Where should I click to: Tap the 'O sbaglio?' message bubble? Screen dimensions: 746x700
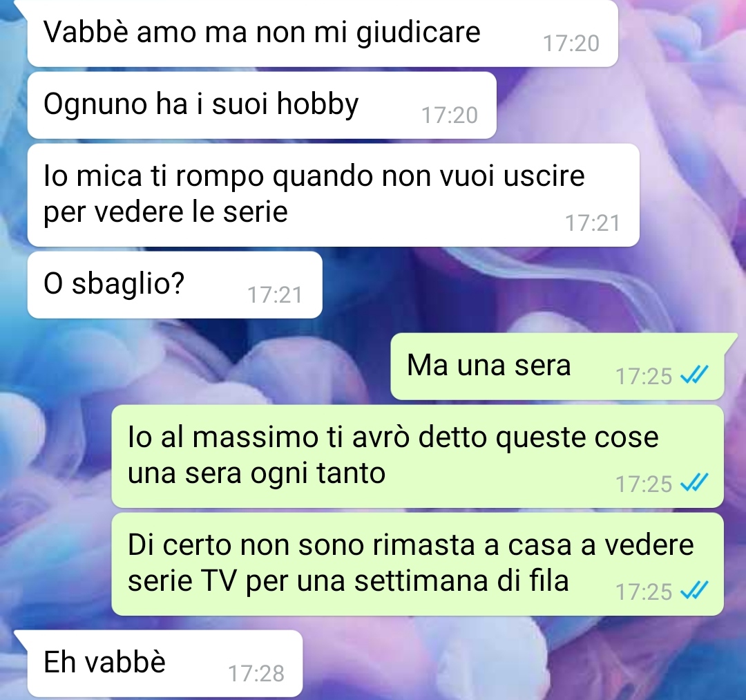175,285
